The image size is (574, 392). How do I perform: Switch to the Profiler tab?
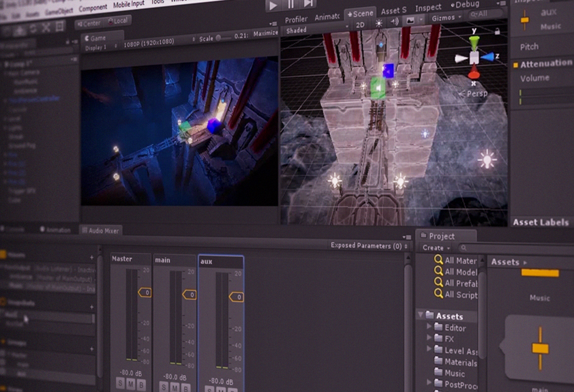296,19
